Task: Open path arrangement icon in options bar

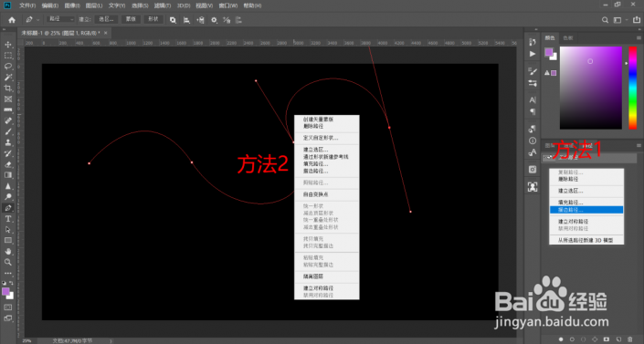Action: [200, 20]
